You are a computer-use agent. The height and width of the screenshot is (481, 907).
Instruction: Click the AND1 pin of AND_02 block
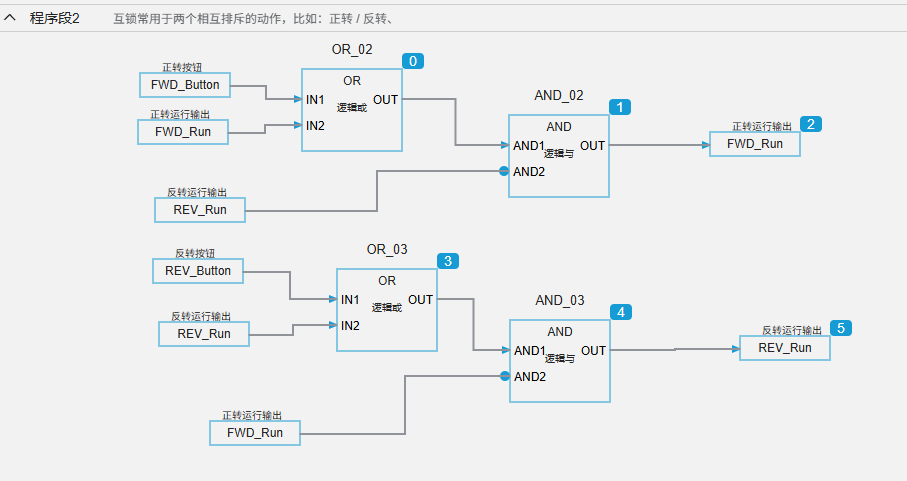click(x=528, y=146)
